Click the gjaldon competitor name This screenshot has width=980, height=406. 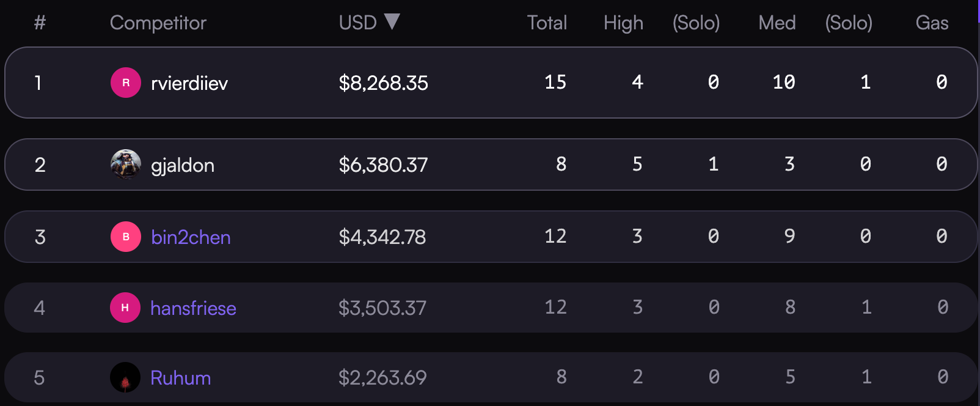point(183,166)
